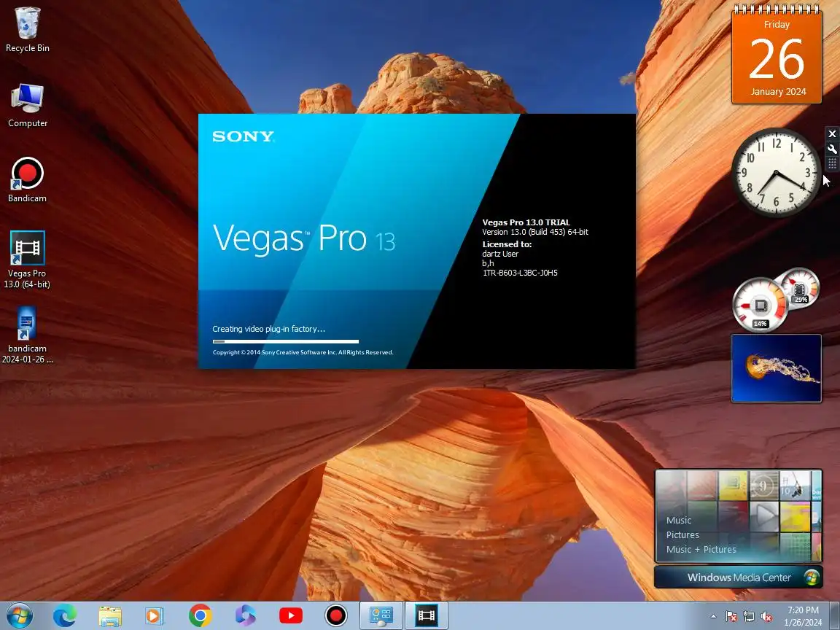840x630 pixels.
Task: Select Music in Media Center gadget
Action: tap(679, 520)
